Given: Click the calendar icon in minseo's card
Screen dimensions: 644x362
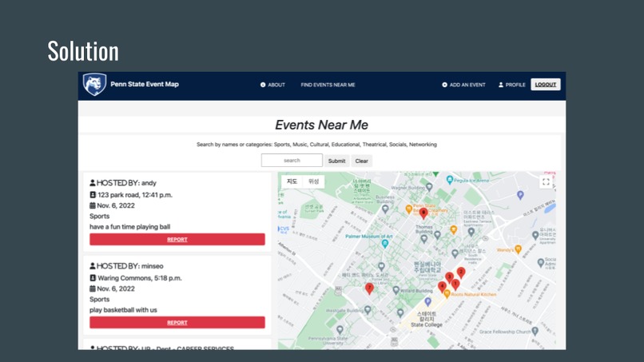Looking at the screenshot, I should 93,288.
